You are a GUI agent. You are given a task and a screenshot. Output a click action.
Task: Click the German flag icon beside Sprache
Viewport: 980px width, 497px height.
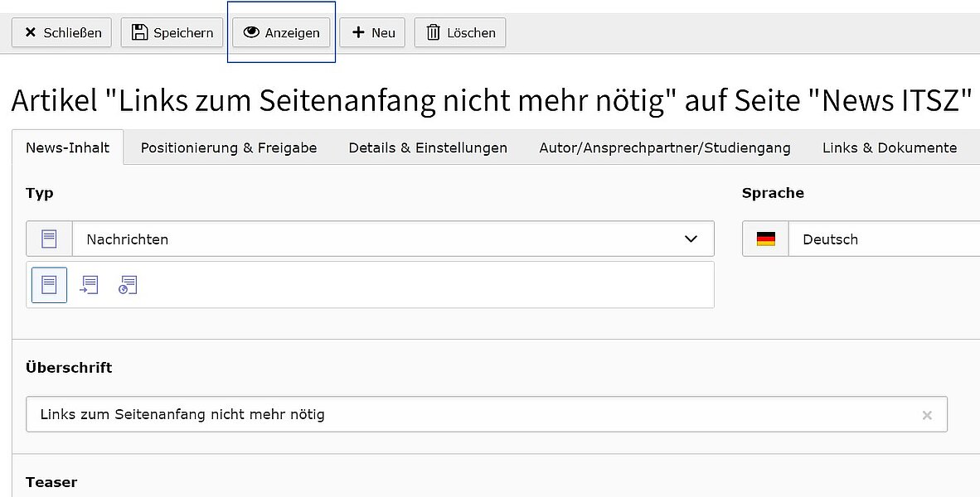[x=765, y=239]
